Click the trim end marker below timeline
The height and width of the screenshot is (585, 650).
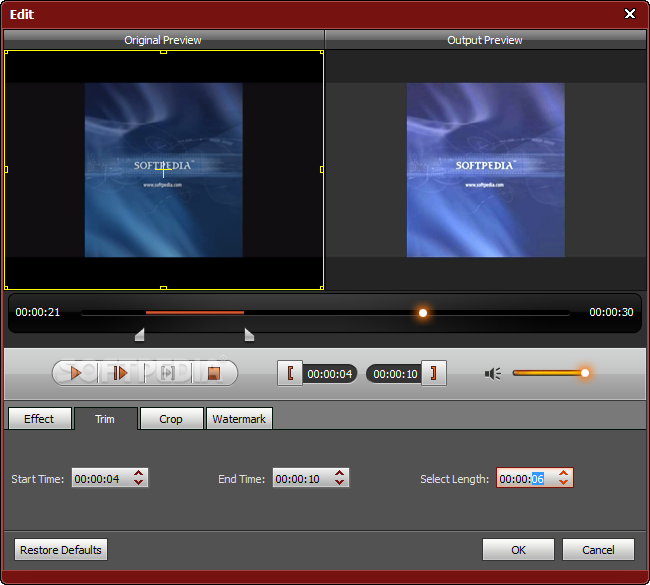click(x=249, y=335)
